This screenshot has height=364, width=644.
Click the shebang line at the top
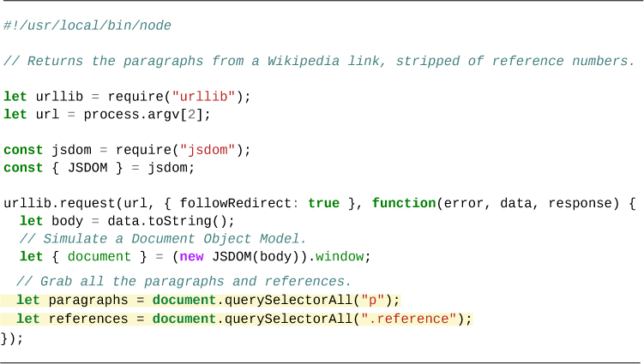tap(87, 26)
